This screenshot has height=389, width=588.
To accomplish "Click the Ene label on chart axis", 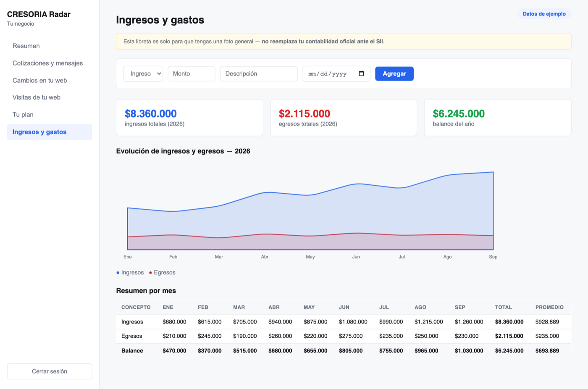I will pos(128,257).
